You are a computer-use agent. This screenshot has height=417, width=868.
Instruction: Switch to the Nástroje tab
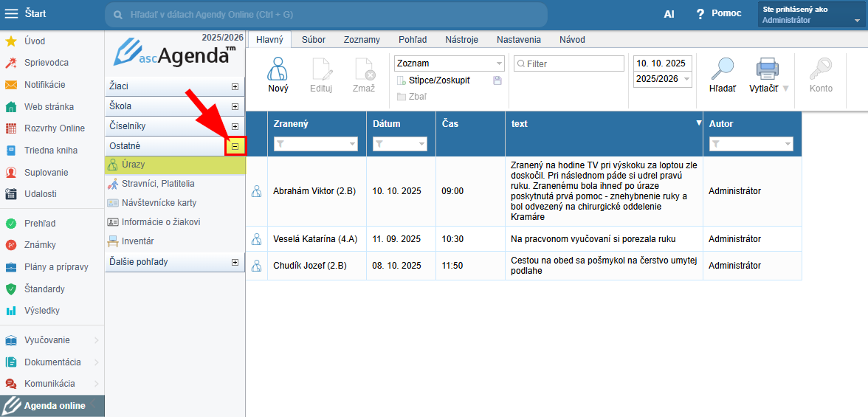[461, 40]
